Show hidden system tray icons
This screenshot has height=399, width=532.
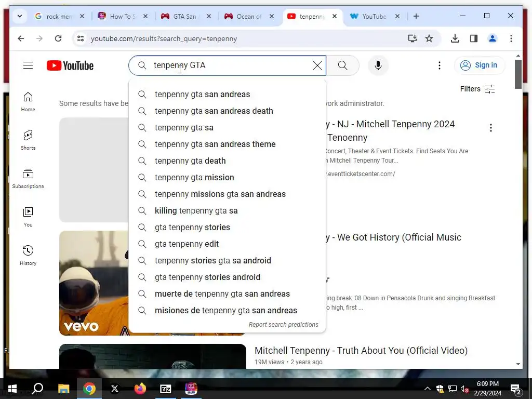coord(428,389)
